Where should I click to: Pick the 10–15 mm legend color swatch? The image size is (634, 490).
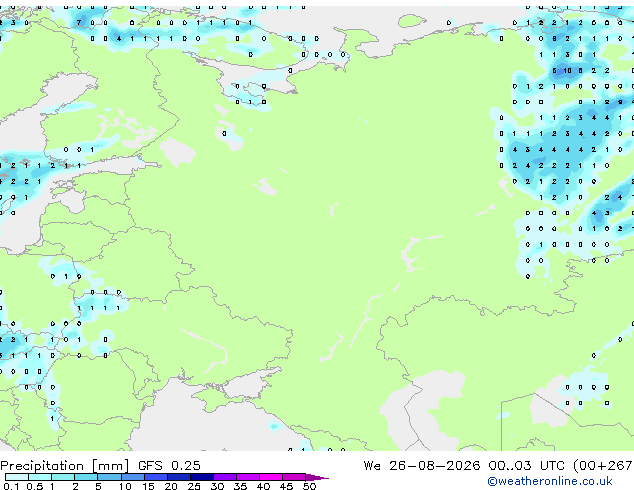[x=133, y=477]
